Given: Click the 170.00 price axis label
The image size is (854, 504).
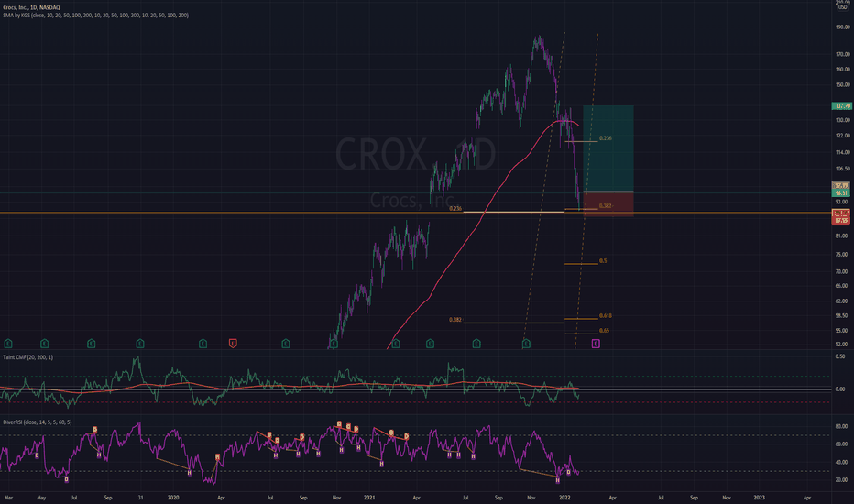Looking at the screenshot, I should pos(843,54).
